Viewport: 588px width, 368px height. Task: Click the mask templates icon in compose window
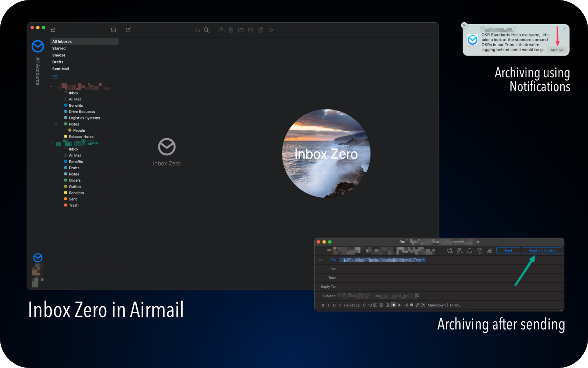click(450, 251)
